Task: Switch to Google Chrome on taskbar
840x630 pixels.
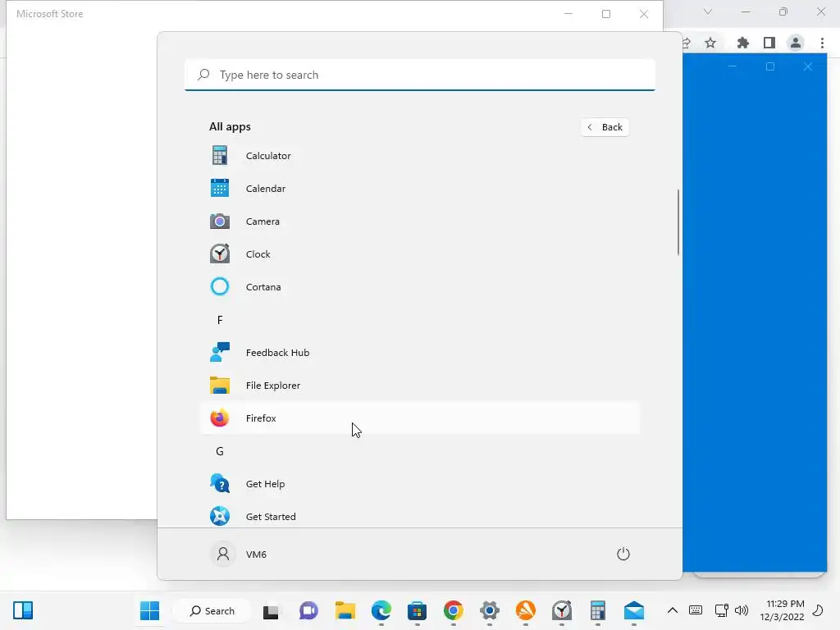Action: tap(453, 610)
